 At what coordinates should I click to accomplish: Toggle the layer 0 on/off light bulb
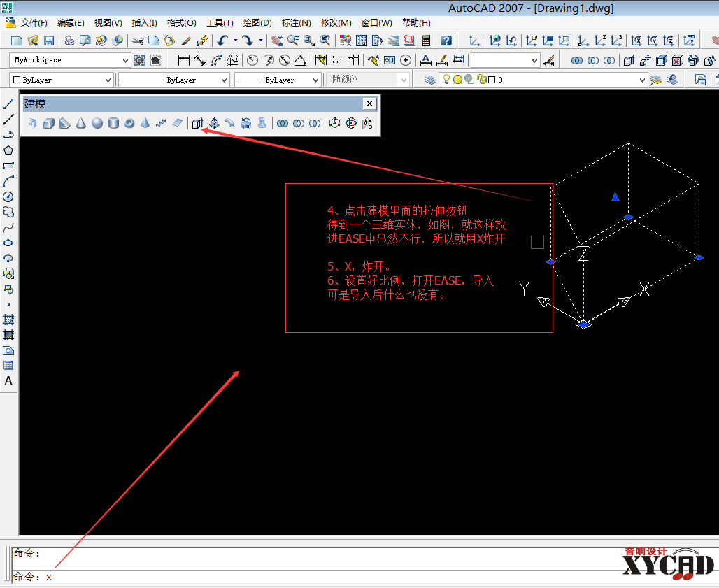coord(446,79)
